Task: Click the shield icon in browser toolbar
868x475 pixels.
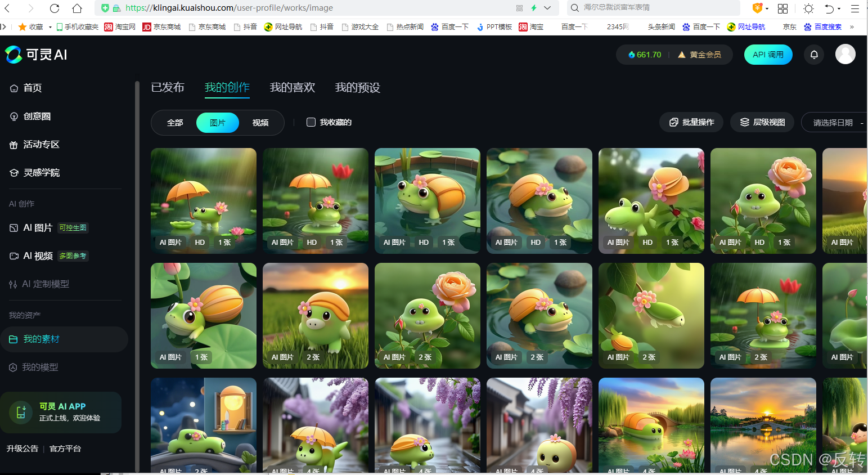Action: [757, 8]
